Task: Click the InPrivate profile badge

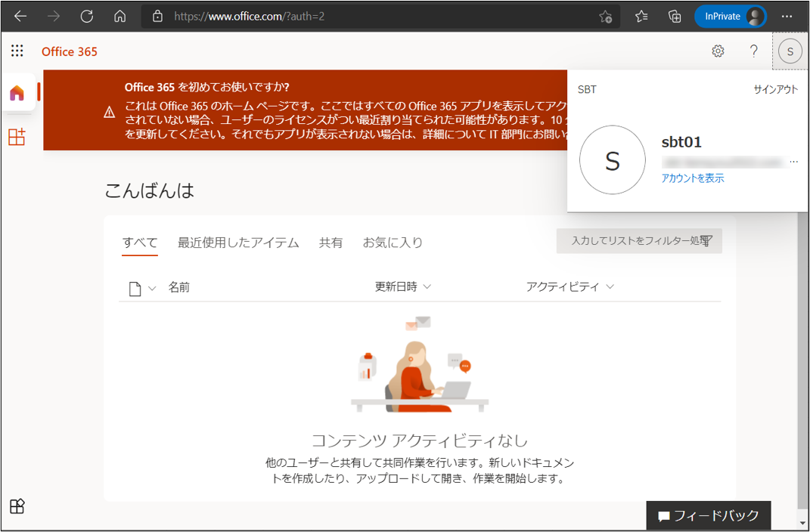Action: tap(731, 17)
